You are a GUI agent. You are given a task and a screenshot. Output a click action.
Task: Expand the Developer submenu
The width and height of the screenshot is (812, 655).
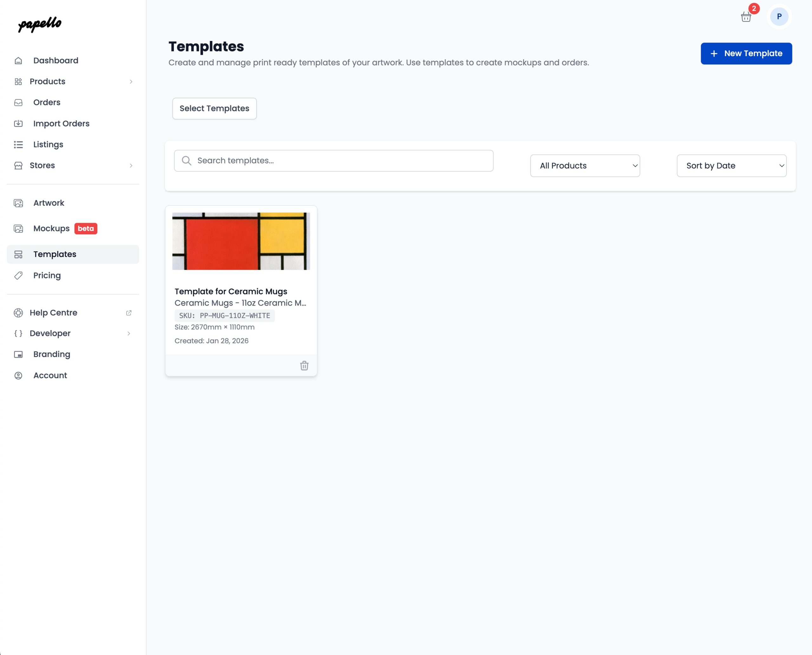128,334
